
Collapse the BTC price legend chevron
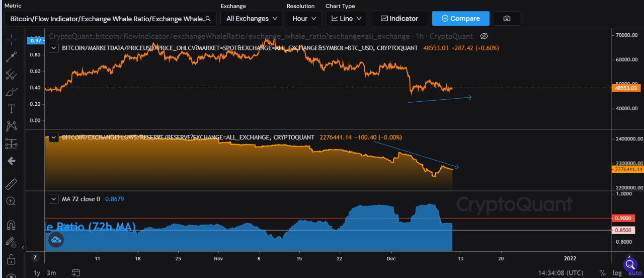(54, 47)
